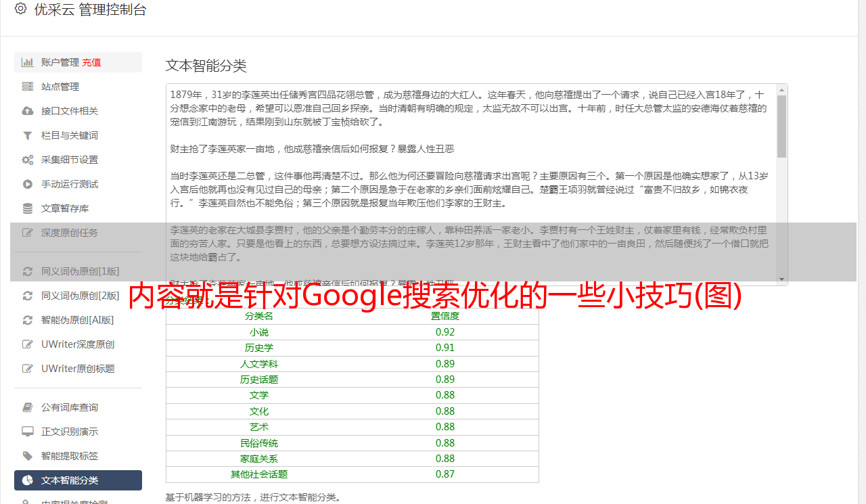The height and width of the screenshot is (504, 866).
Task: Click the refresh icon for 智能伪原创[AI版]
Action: point(28,320)
